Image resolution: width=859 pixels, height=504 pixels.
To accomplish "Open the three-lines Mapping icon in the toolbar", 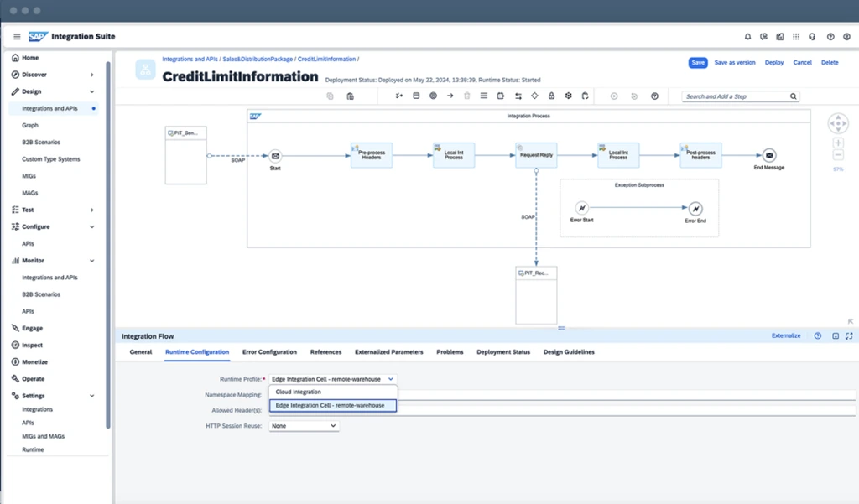I will (x=484, y=96).
